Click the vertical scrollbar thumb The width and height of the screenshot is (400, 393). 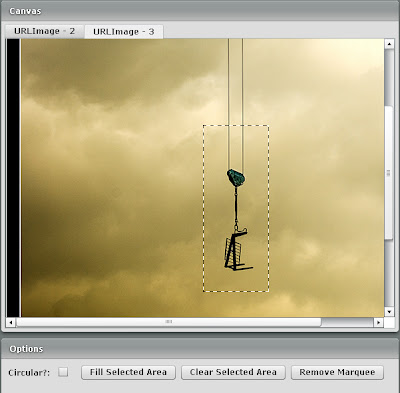point(389,172)
